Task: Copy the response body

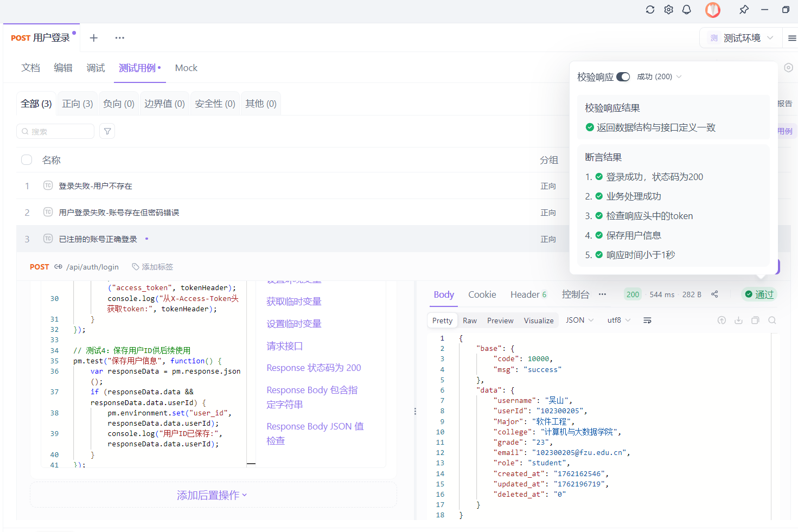Action: tap(755, 321)
